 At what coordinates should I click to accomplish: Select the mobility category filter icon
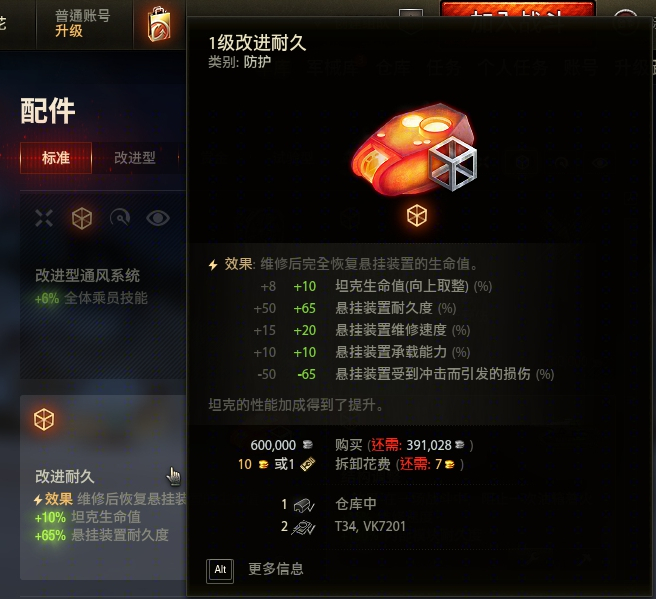(120, 218)
